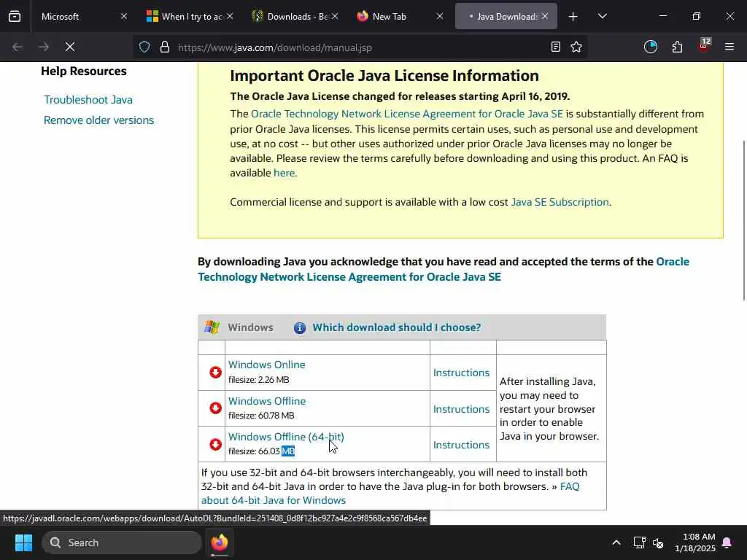This screenshot has width=747, height=560.
Task: Click the page vertical scrollbar thumb
Action: click(x=743, y=220)
